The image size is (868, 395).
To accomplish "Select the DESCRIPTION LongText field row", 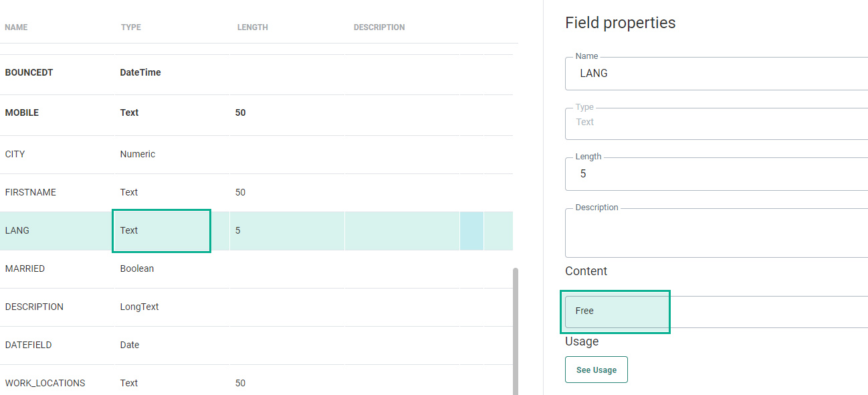I will tap(35, 307).
